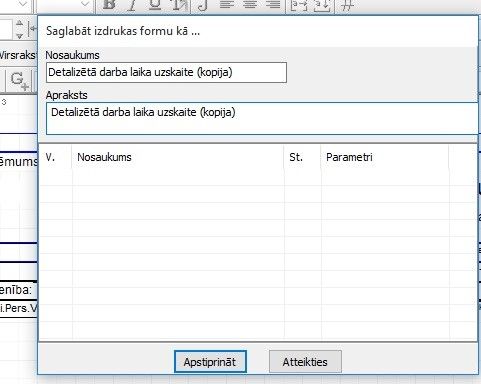Select the 'ēmums' text in the background form

click(19, 162)
